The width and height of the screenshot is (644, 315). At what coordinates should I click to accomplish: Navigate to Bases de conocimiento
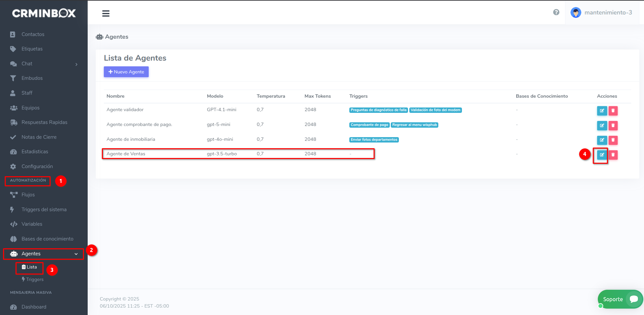pos(47,239)
